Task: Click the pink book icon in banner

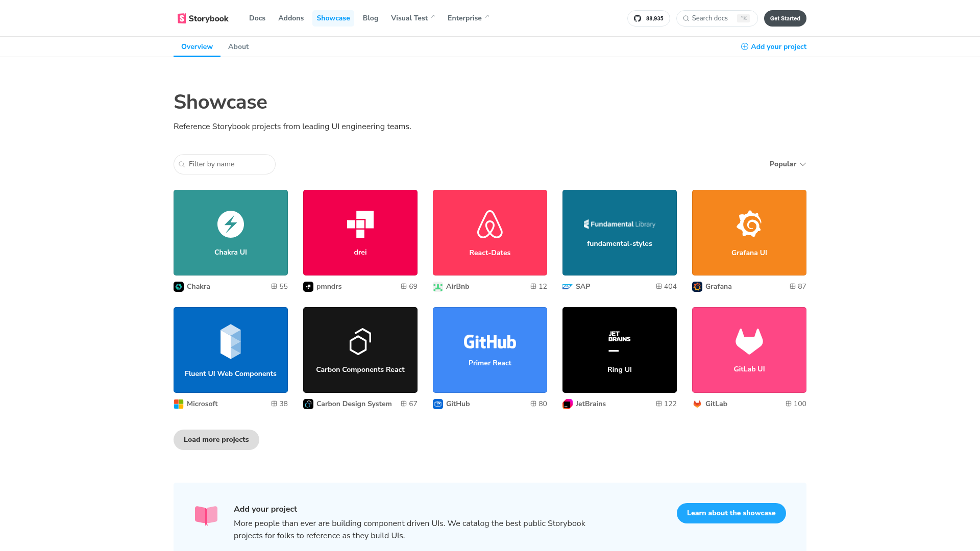Action: [206, 515]
